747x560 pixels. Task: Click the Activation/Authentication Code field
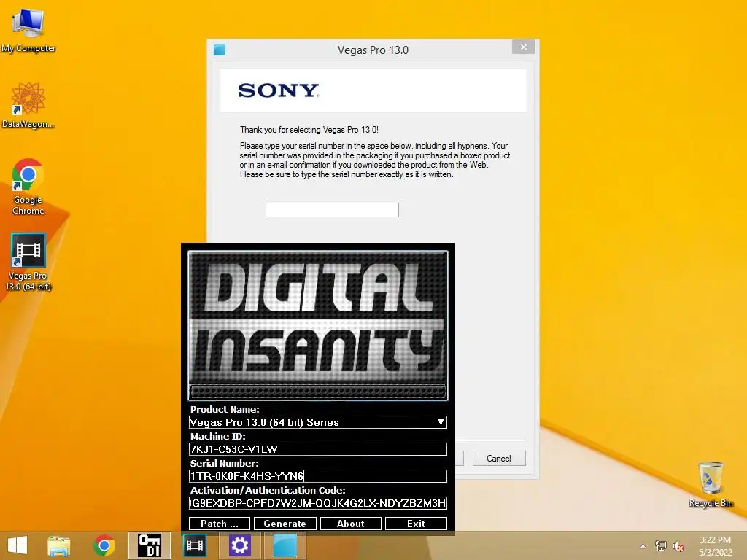click(x=318, y=503)
